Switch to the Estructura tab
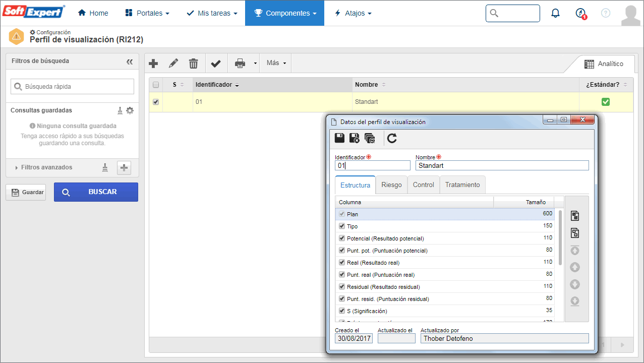644x363 pixels. tap(355, 185)
